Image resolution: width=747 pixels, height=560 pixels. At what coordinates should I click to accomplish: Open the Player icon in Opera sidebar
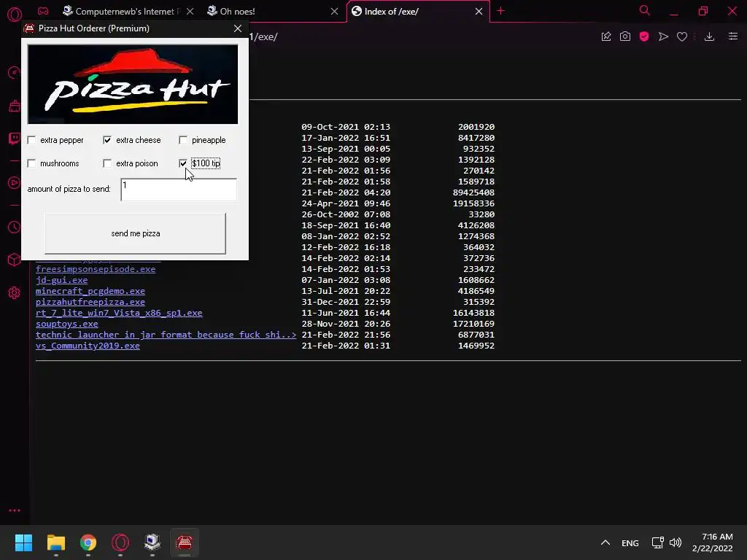pyautogui.click(x=15, y=183)
